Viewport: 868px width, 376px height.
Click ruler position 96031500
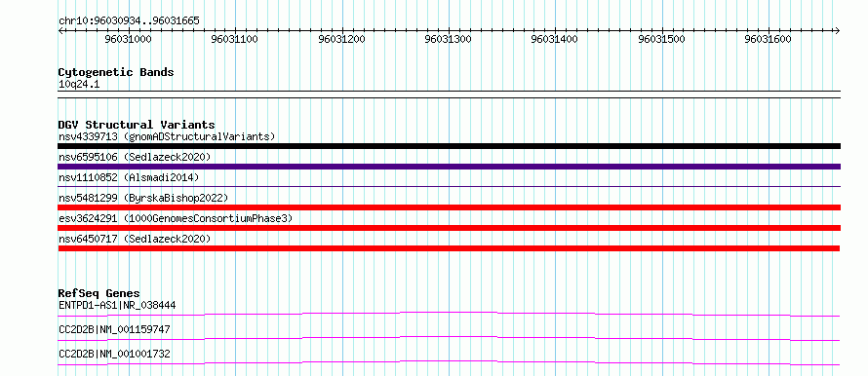(x=662, y=39)
